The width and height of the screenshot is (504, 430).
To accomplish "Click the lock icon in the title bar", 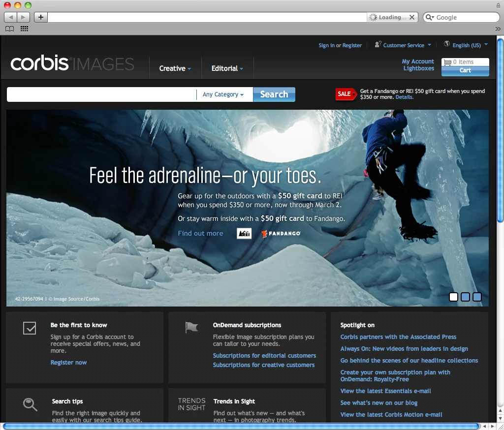I will [x=498, y=5].
